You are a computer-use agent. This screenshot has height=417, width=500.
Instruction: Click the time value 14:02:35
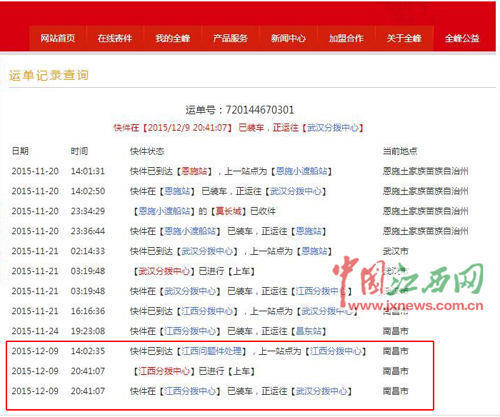point(88,351)
